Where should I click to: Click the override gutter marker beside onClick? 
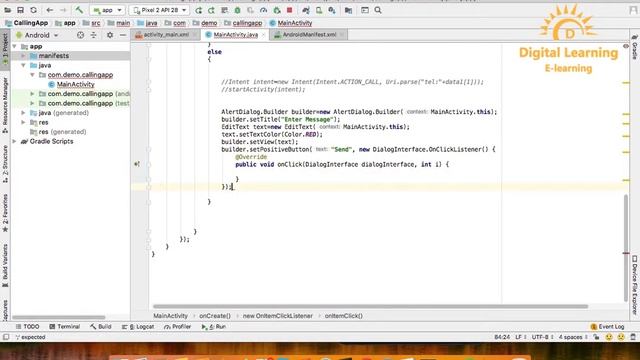137,164
